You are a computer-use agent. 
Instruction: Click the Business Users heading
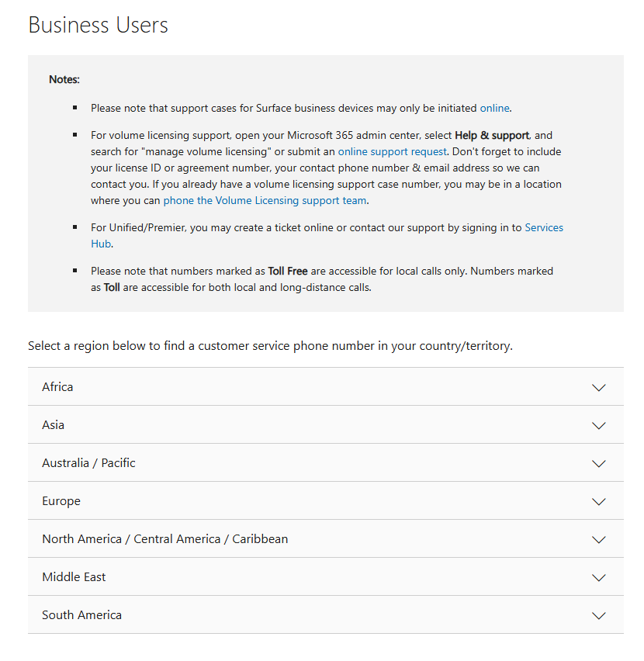(x=98, y=25)
